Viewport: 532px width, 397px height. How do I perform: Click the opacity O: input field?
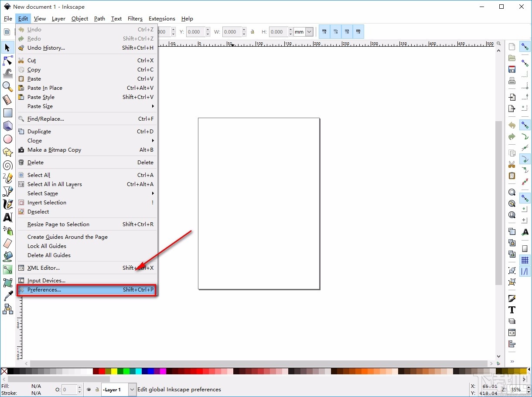click(x=69, y=390)
